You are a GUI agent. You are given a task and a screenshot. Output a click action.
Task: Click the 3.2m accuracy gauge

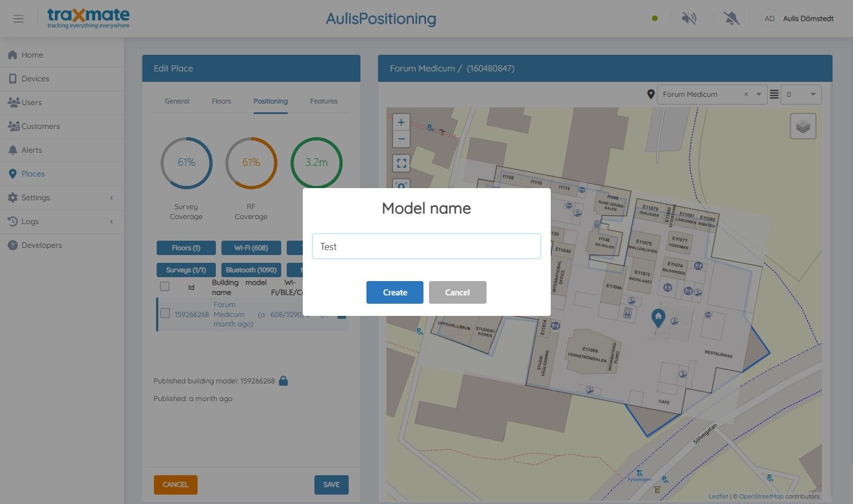[x=317, y=163]
